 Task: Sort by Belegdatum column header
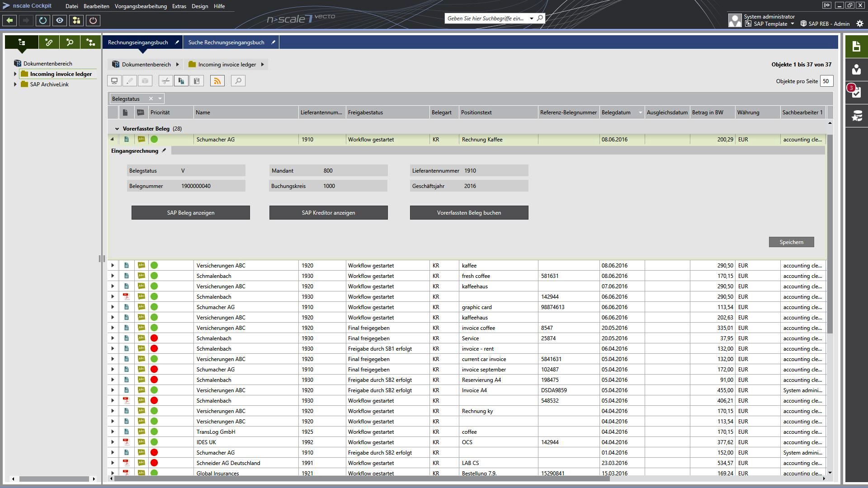[622, 112]
